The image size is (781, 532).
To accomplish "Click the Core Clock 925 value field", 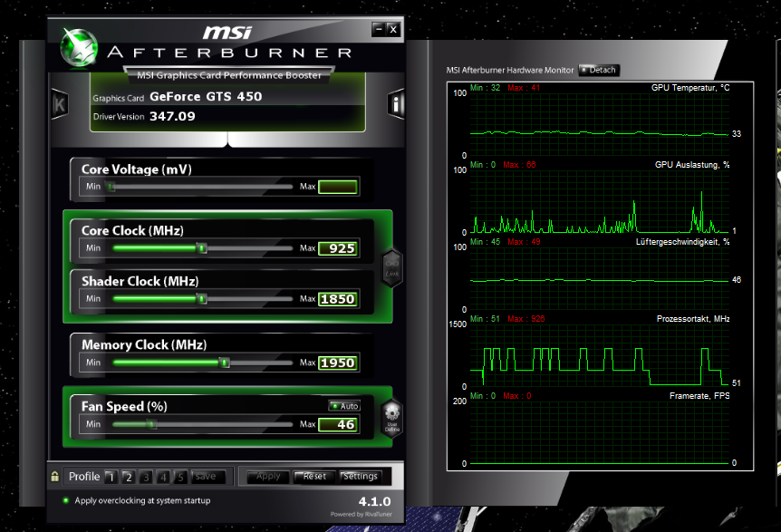I will (x=338, y=248).
